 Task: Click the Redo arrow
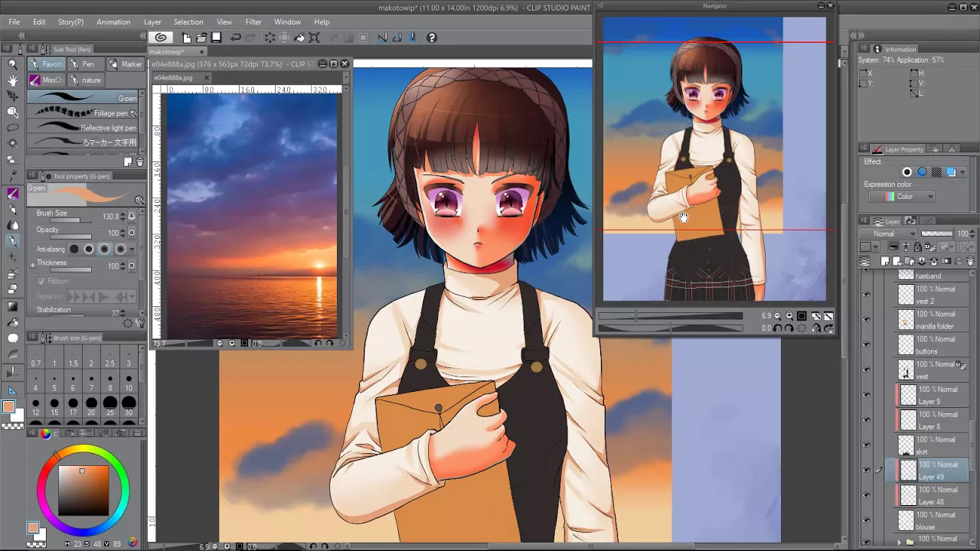(x=252, y=37)
